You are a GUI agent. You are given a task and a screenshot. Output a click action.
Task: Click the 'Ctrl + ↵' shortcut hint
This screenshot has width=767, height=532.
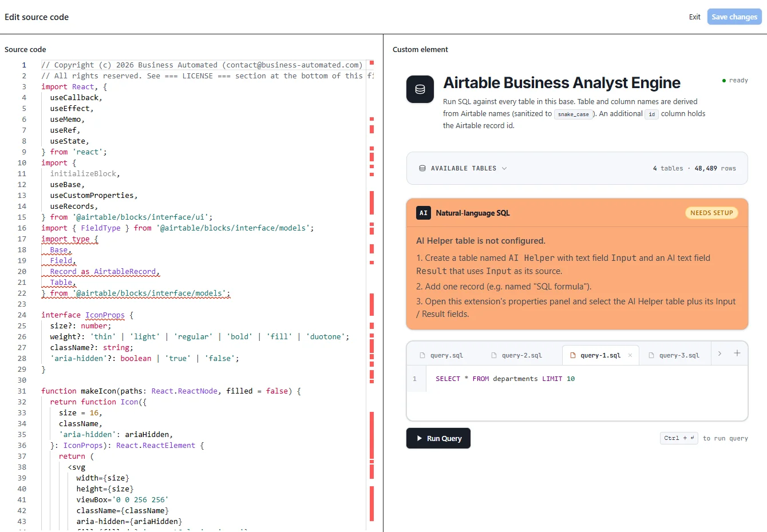pyautogui.click(x=679, y=438)
